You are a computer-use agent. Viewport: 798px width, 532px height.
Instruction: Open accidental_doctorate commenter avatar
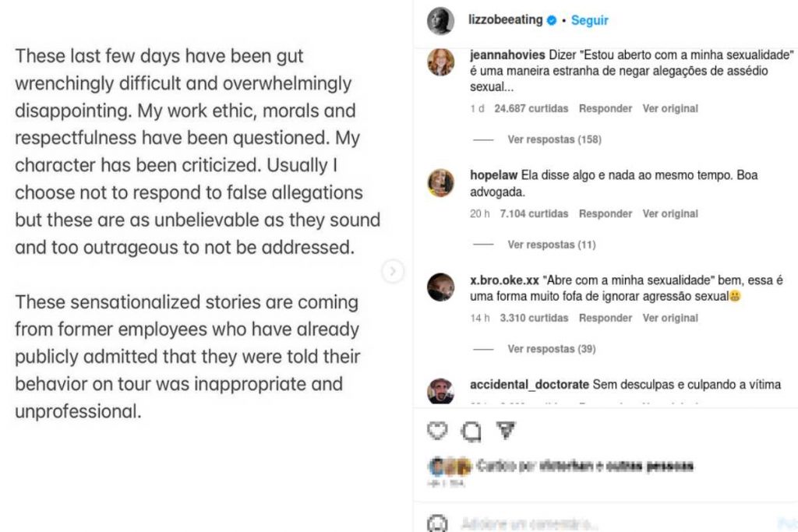click(440, 390)
